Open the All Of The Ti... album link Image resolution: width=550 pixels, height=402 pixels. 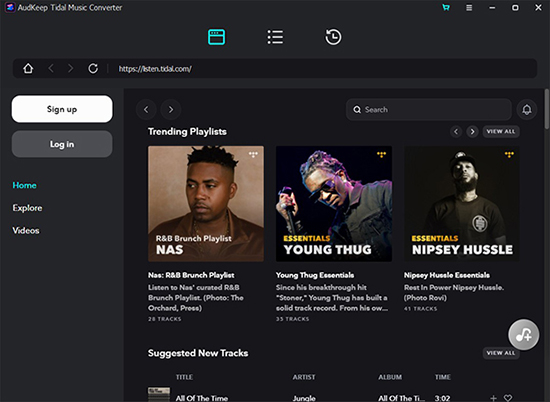click(401, 398)
